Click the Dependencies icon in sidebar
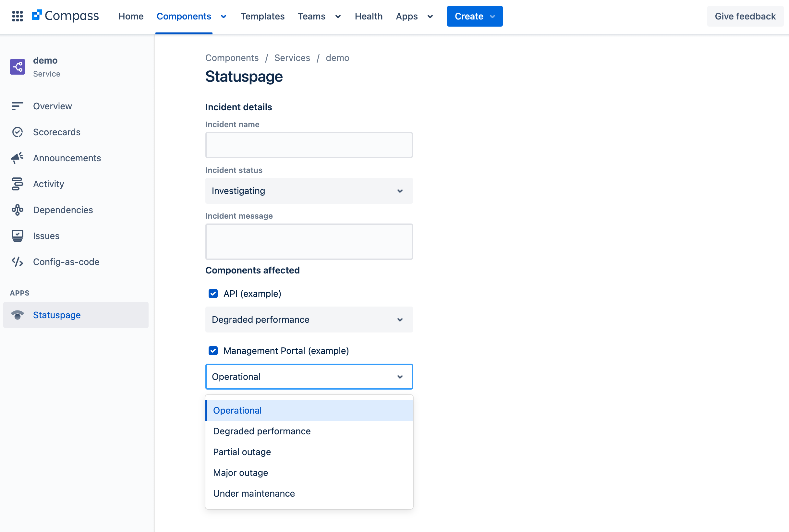 pyautogui.click(x=17, y=210)
